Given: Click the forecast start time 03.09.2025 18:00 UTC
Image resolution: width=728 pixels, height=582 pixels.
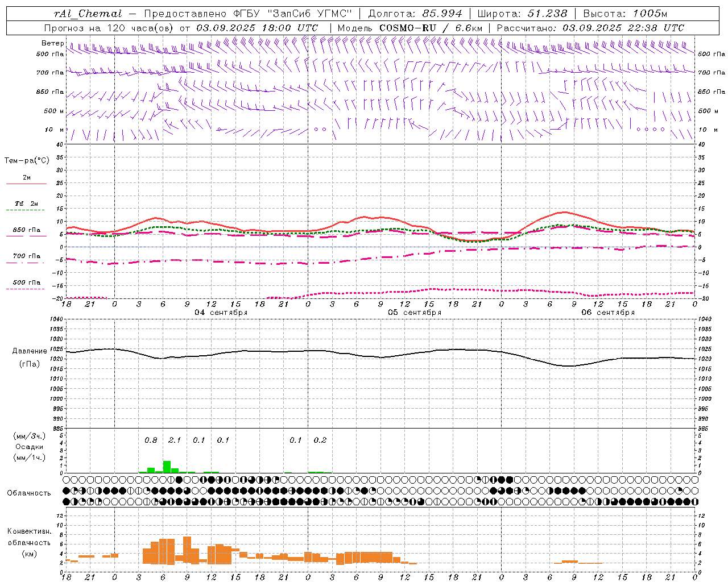Looking at the screenshot, I should point(257,28).
